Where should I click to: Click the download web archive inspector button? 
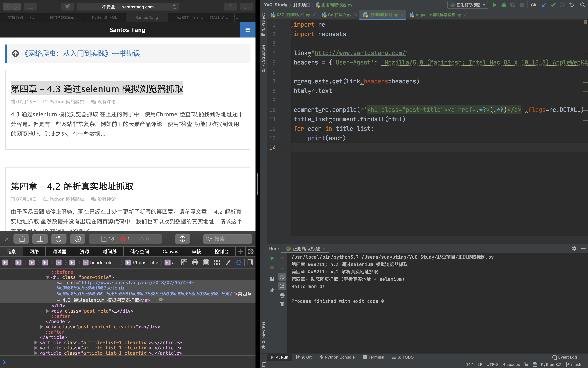tap(78, 239)
